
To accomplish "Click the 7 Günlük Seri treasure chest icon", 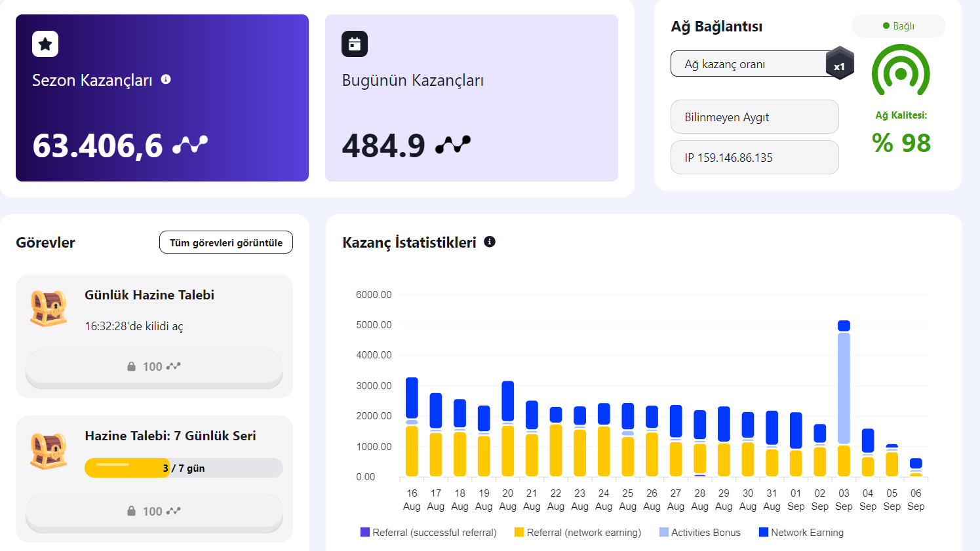I will click(49, 451).
